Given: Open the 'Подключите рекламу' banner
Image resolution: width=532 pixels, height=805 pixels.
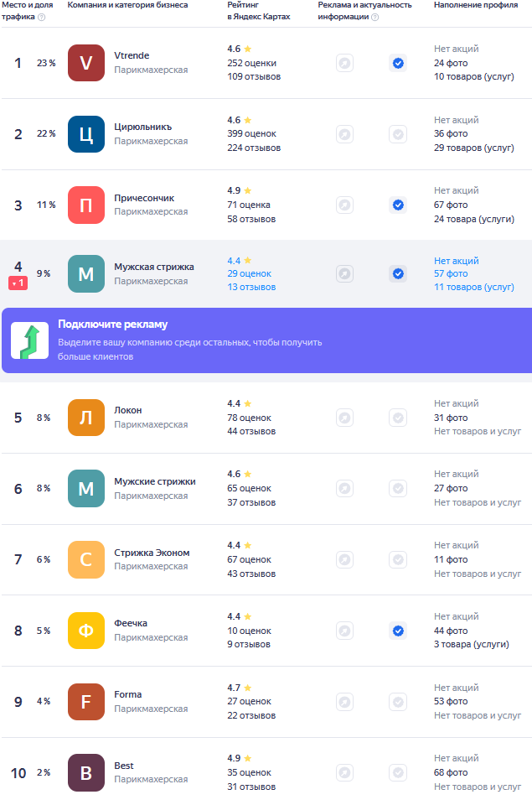Looking at the screenshot, I should point(266,340).
